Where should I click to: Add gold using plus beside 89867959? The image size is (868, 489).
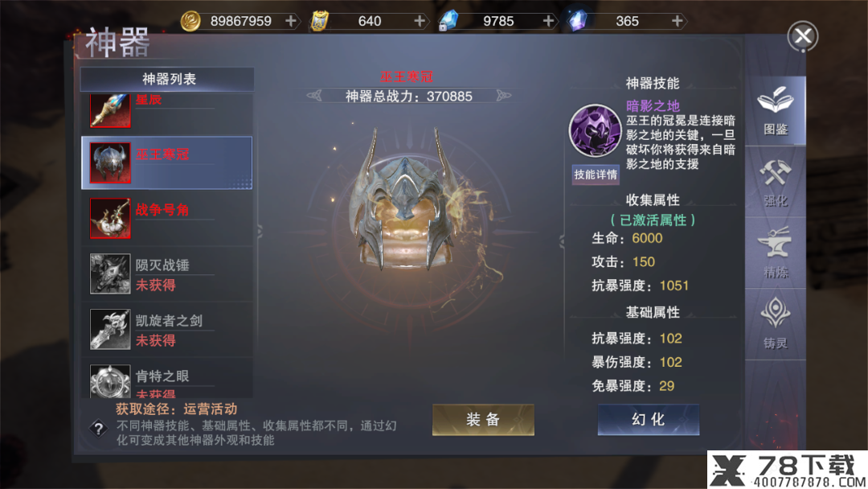(x=291, y=21)
